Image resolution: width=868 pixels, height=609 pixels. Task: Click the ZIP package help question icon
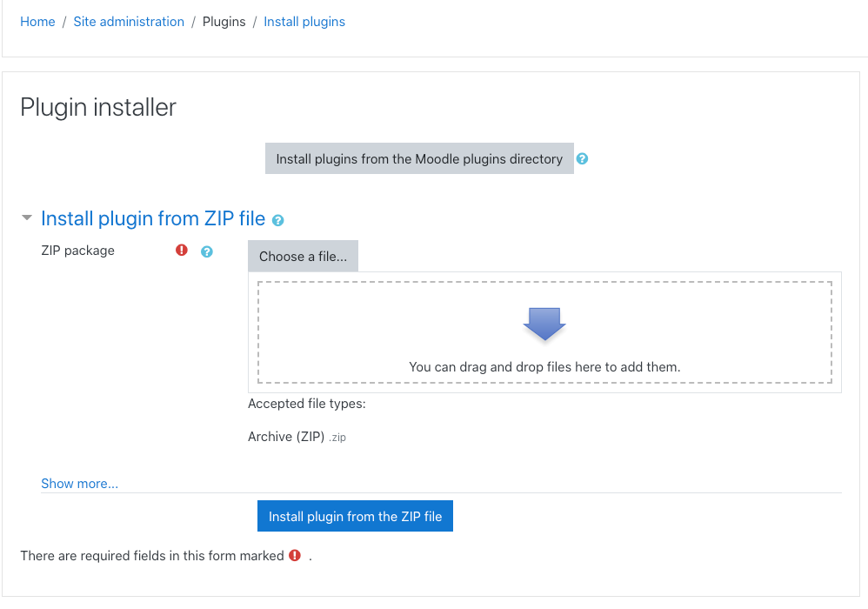(x=206, y=252)
